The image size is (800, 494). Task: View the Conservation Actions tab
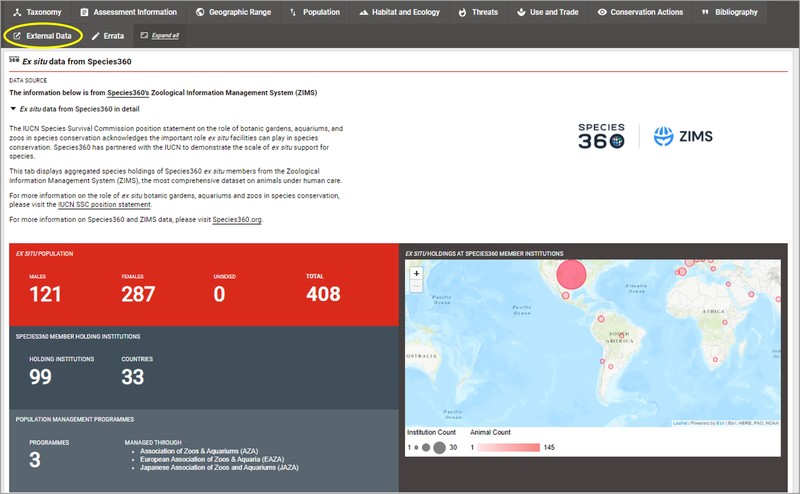tap(640, 12)
